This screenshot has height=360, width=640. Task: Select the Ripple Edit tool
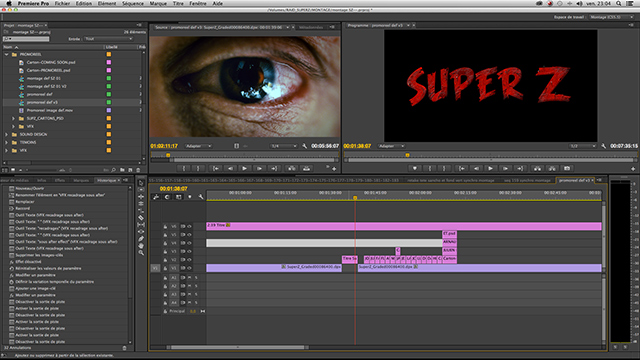click(x=141, y=197)
